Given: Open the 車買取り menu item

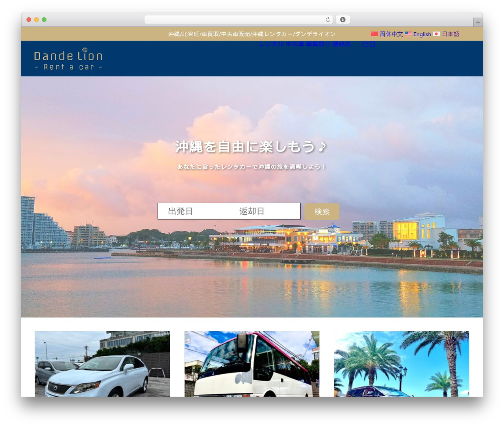Looking at the screenshot, I should click(318, 44).
